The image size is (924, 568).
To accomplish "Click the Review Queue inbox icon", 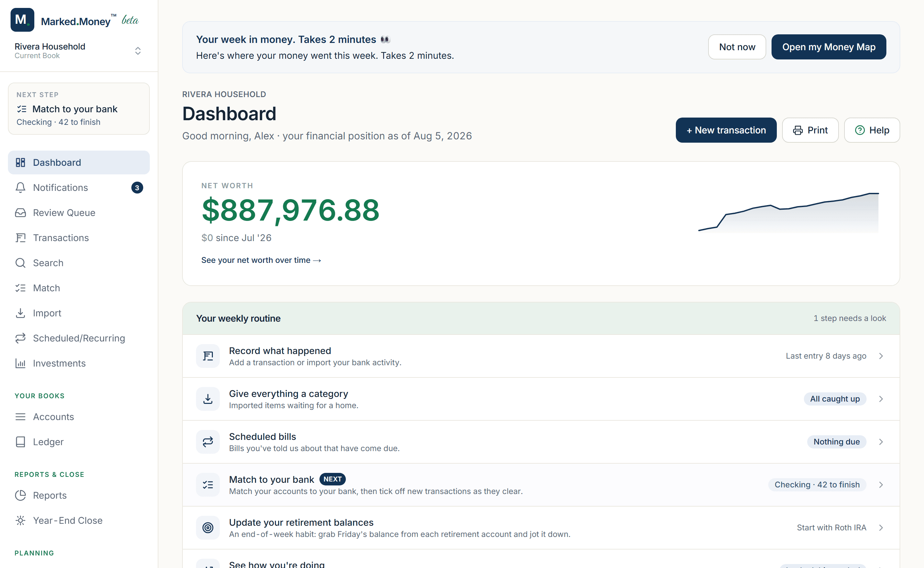I will (x=20, y=213).
